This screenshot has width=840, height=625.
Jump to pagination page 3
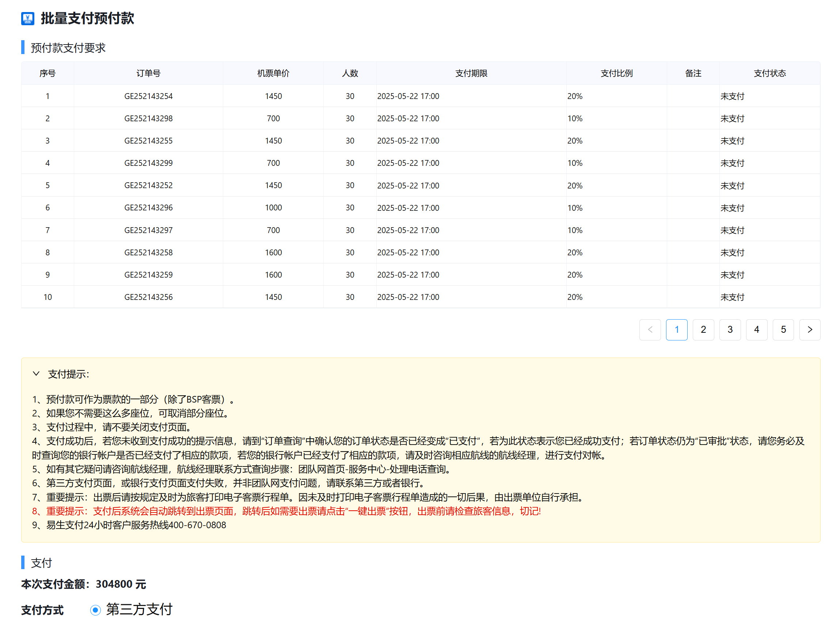[x=730, y=329]
